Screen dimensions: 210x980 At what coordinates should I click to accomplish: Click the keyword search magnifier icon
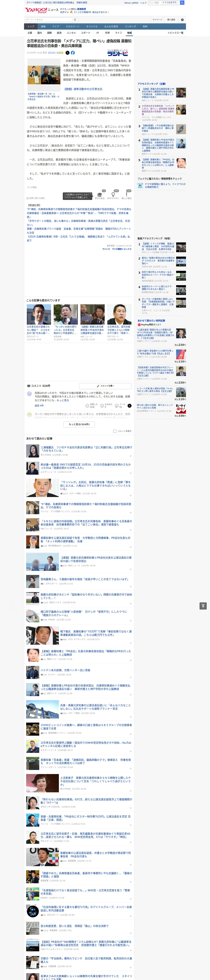point(75,20)
